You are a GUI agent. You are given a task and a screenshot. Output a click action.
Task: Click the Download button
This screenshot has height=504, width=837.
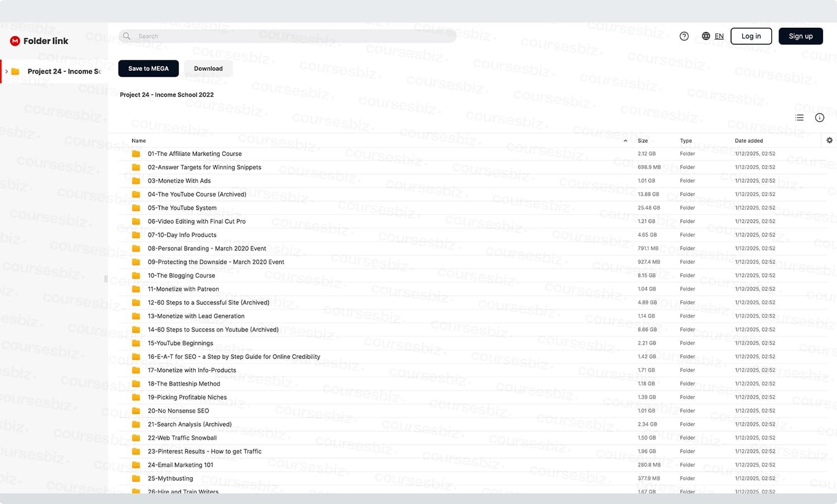[208, 69]
